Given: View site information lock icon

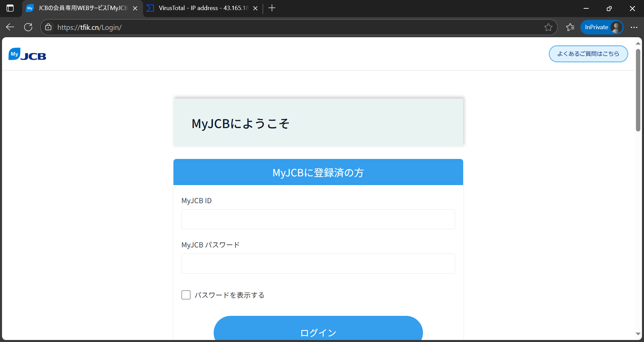Looking at the screenshot, I should coord(48,27).
